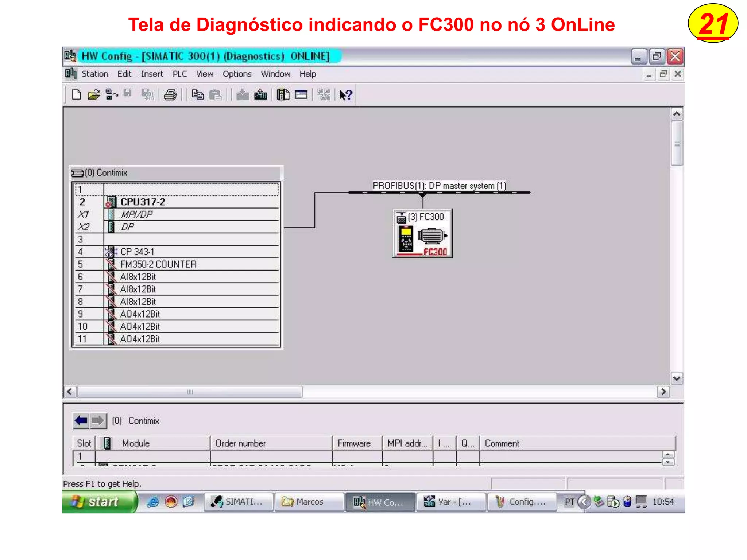This screenshot has width=747, height=560.
Task: Open the Marcos folder taskbar button
Action: click(x=309, y=502)
